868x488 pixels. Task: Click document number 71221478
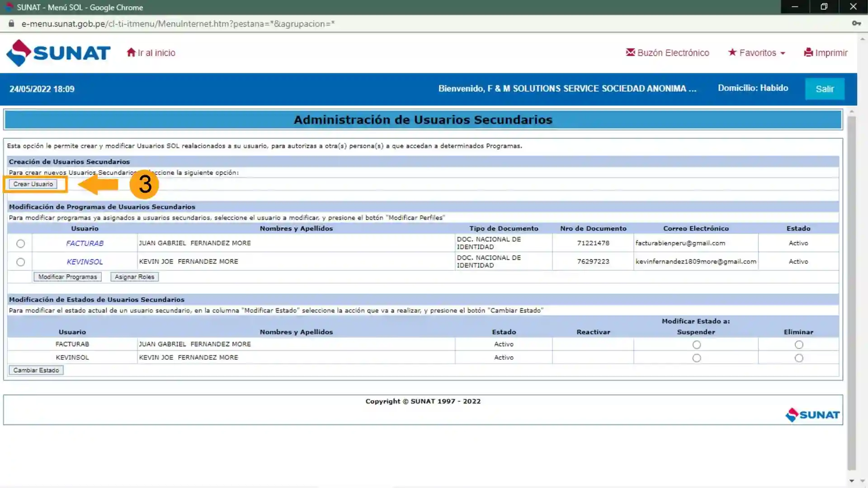593,243
